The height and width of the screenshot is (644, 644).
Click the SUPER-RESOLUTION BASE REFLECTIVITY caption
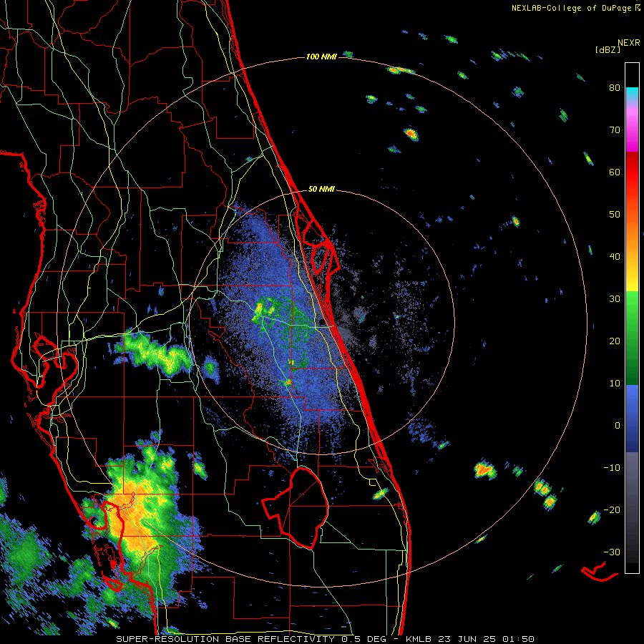tap(225, 639)
